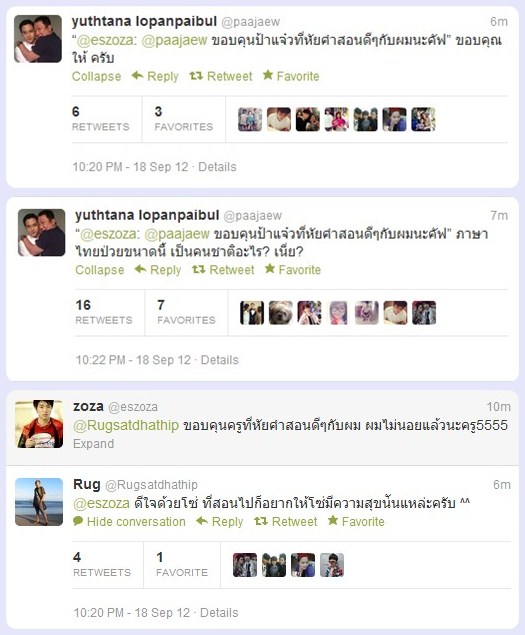View the 16 RETWEETS count list
Viewport: 525px width, 635px height.
[x=104, y=312]
